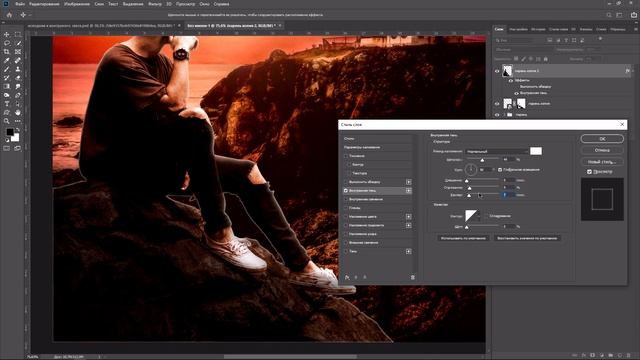Screen dimensions: 640x360
Task: Hide the Эффекты entry via eye icon
Action: tap(511, 81)
